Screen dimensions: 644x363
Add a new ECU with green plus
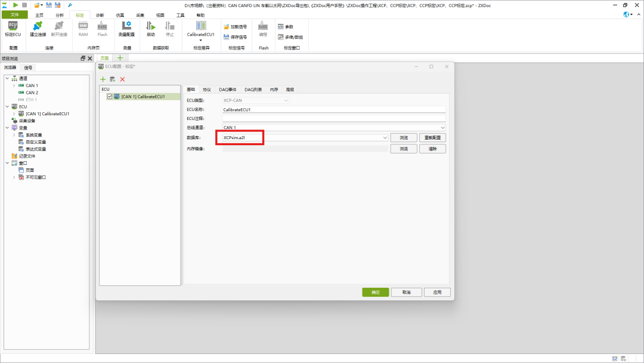(103, 79)
